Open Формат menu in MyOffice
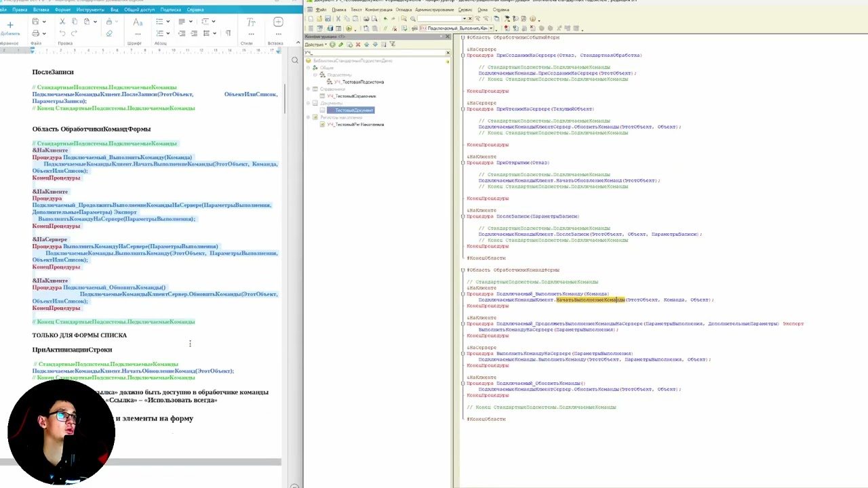 tap(62, 9)
